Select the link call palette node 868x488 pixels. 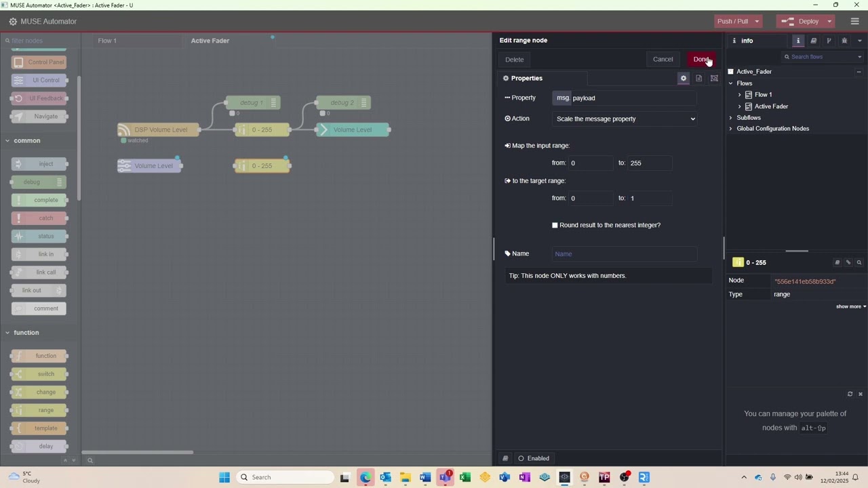[39, 272]
